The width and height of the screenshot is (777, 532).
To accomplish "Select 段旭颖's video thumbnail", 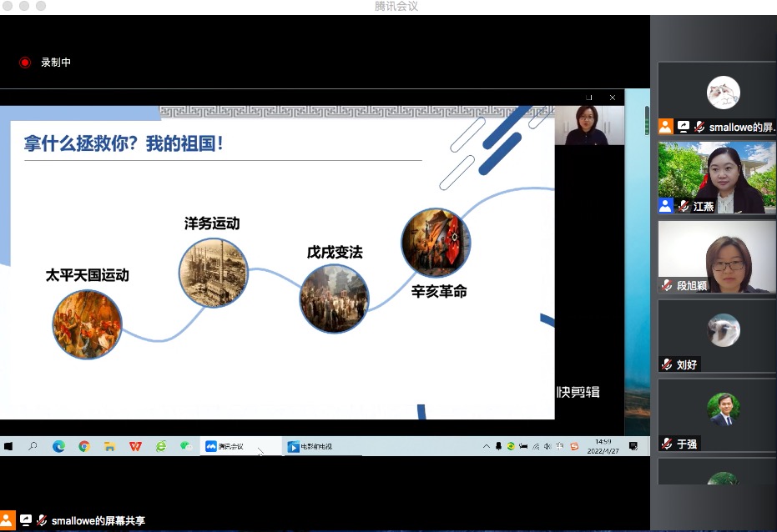I will (716, 258).
